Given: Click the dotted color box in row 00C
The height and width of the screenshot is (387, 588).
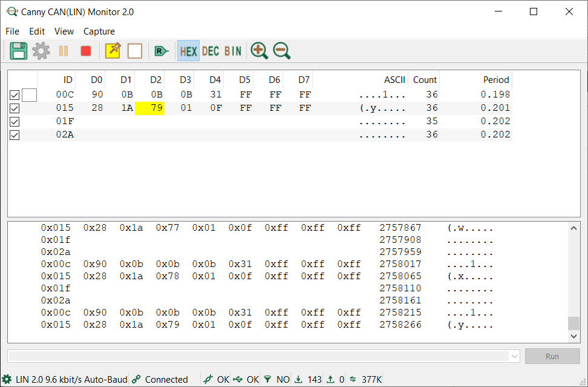Looking at the screenshot, I should (29, 95).
